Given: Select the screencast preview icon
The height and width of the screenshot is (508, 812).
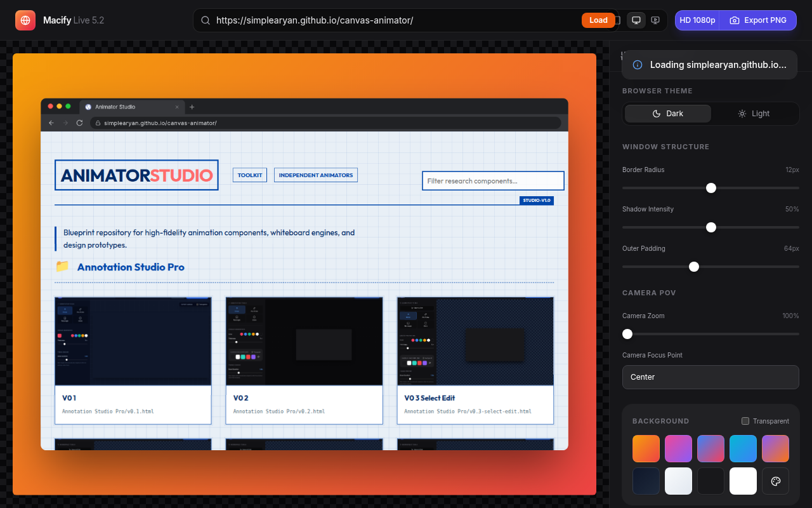Looking at the screenshot, I should 655,20.
